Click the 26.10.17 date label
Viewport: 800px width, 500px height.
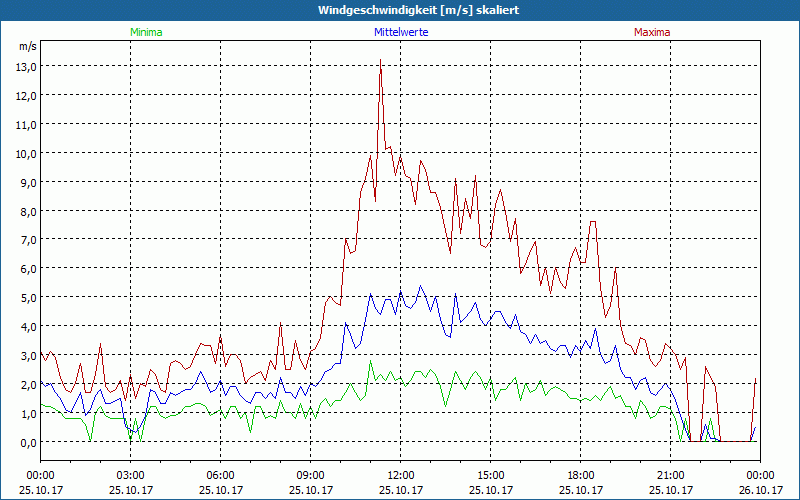[x=760, y=490]
